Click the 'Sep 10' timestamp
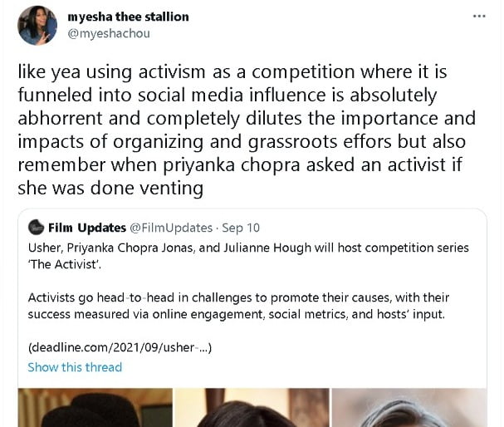Image resolution: width=504 pixels, height=427 pixels. click(240, 227)
